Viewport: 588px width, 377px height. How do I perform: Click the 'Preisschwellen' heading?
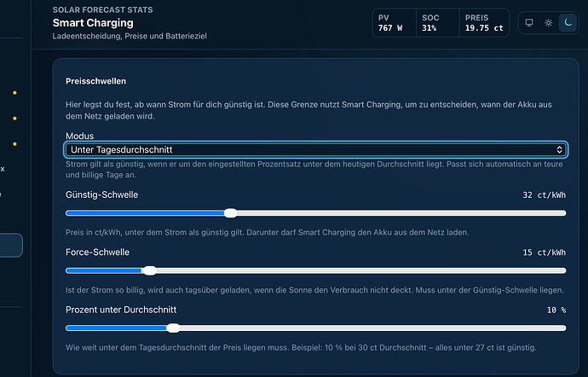click(95, 81)
